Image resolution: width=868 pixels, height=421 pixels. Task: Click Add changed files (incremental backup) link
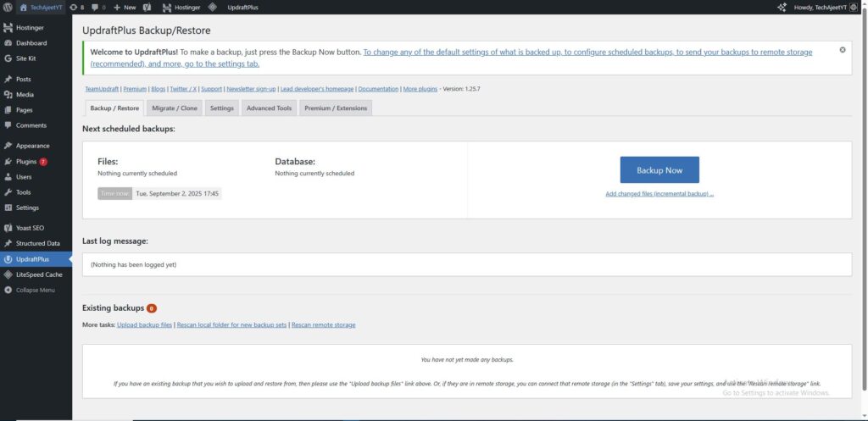[x=659, y=194]
